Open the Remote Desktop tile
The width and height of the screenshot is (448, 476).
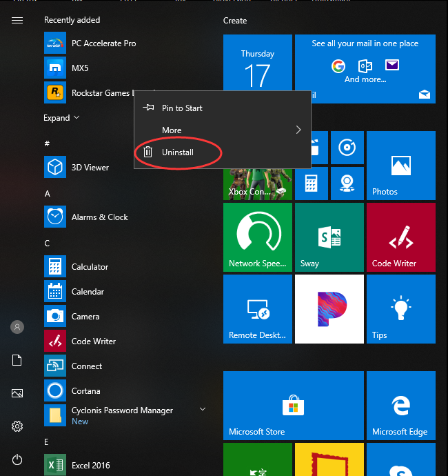pyautogui.click(x=258, y=309)
